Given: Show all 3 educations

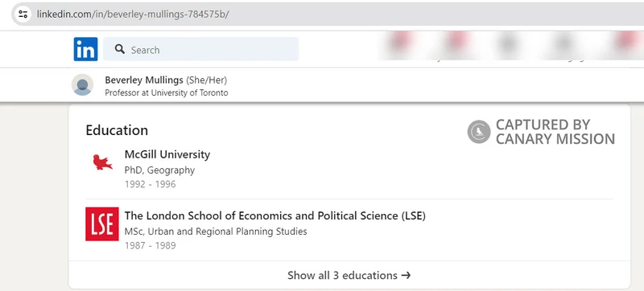Looking at the screenshot, I should pos(349,275).
